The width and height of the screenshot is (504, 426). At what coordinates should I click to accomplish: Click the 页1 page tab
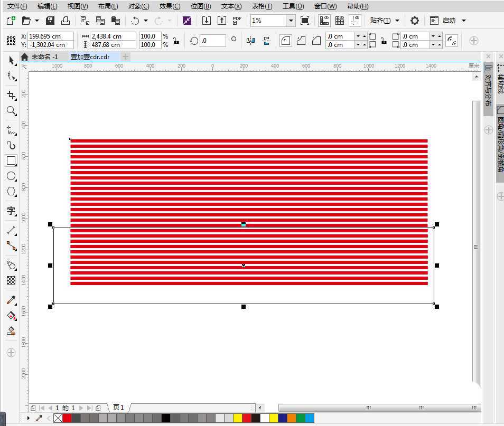tap(119, 408)
